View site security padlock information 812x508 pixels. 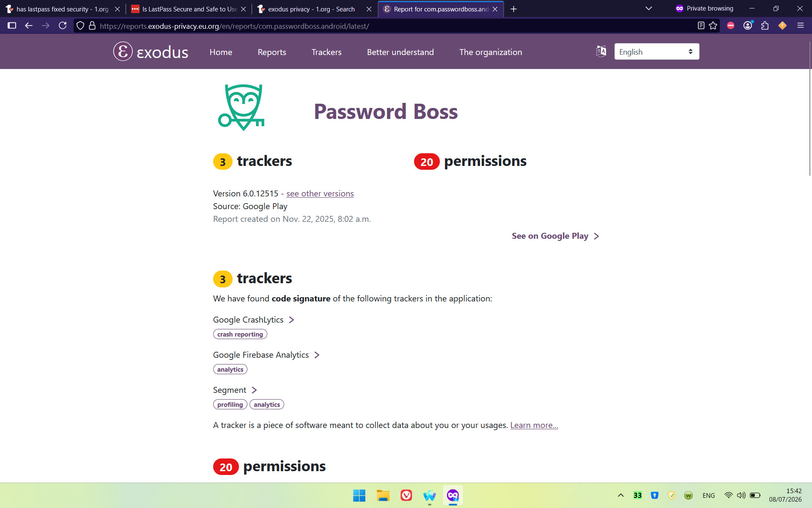point(92,26)
